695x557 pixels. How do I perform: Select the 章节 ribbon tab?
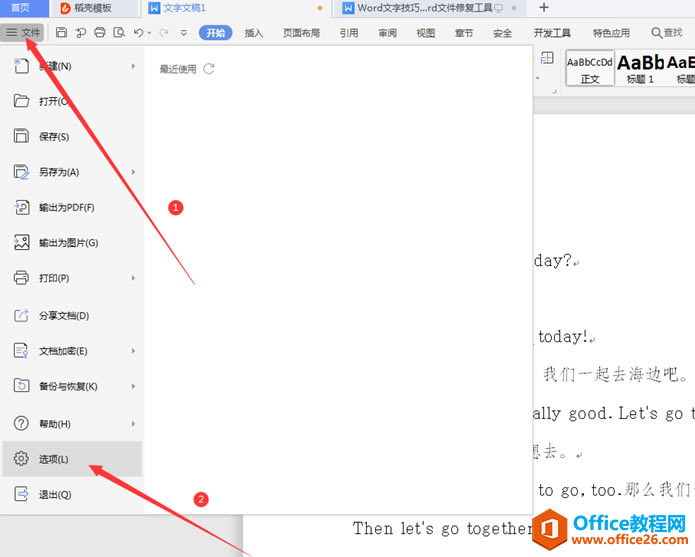click(x=464, y=33)
